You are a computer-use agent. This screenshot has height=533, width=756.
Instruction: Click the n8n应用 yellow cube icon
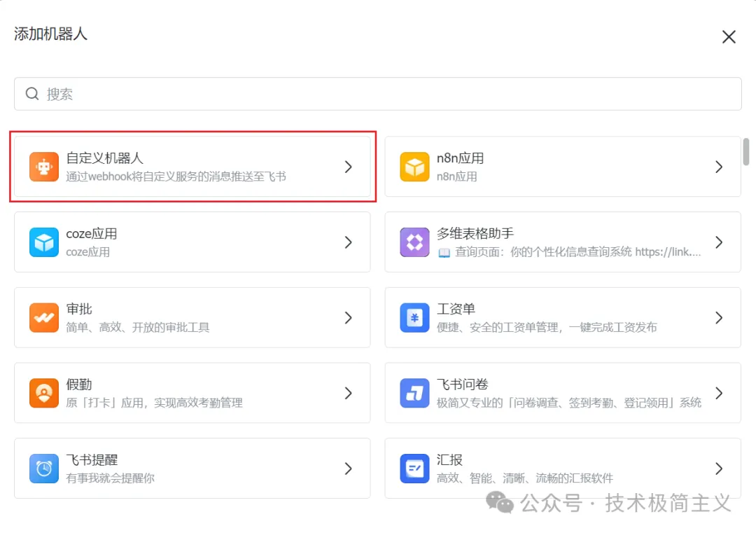(414, 167)
